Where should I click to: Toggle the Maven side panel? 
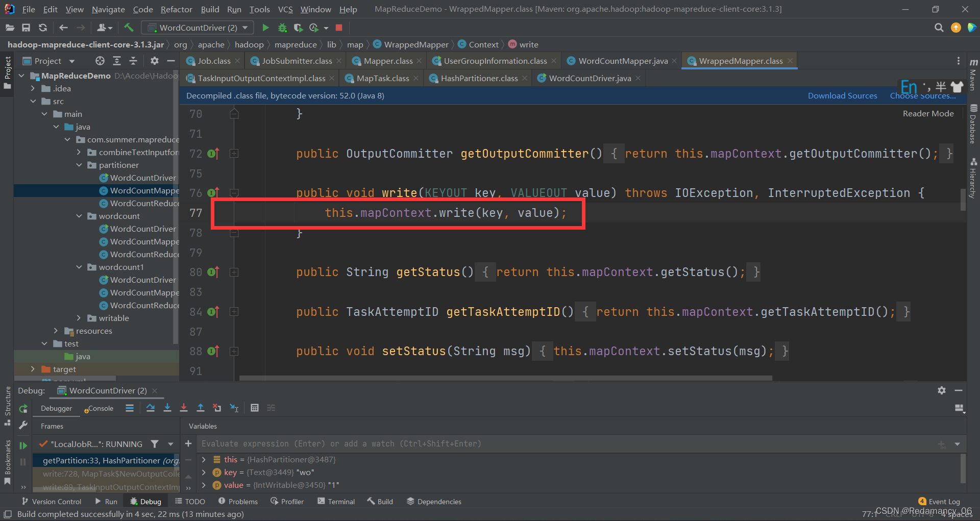click(973, 76)
